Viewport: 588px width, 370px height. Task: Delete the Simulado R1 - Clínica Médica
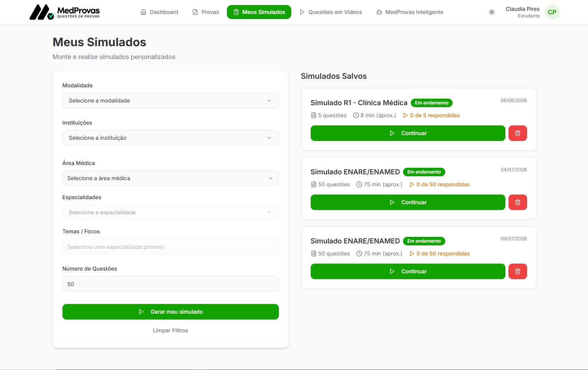click(517, 133)
